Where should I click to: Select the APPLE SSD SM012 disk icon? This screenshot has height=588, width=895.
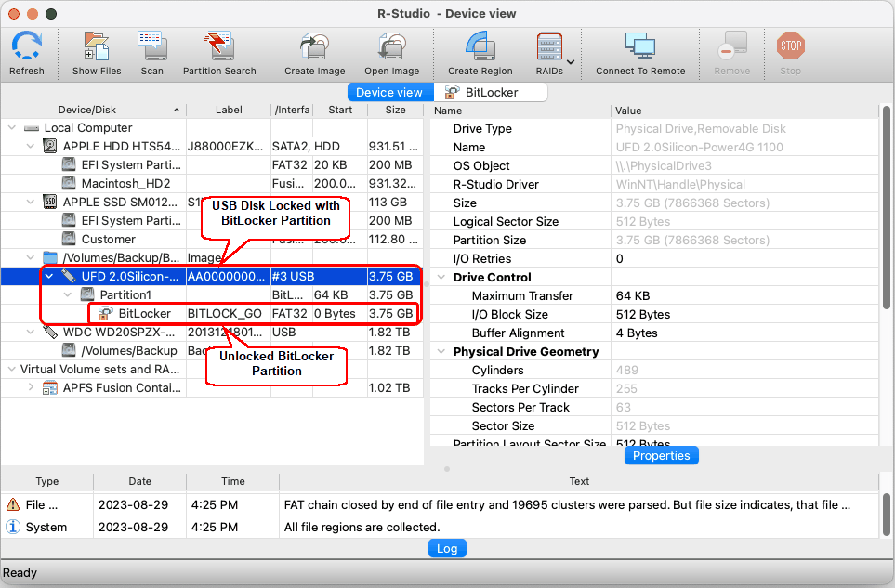coord(50,202)
